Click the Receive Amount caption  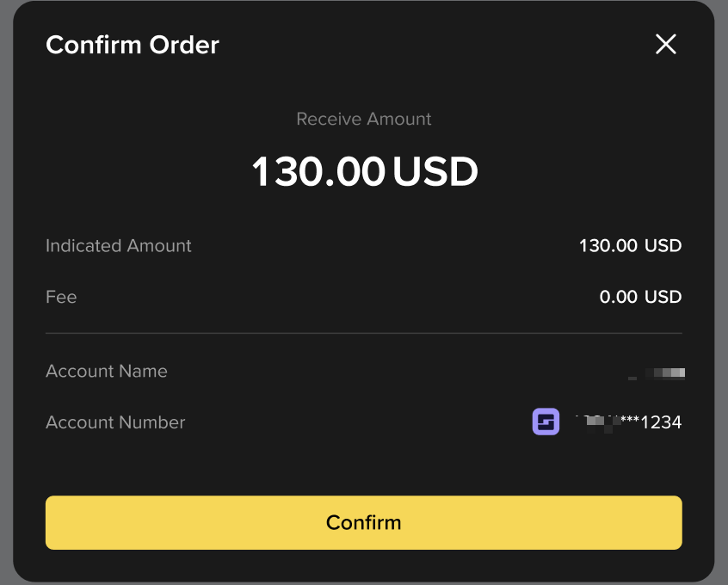(363, 119)
